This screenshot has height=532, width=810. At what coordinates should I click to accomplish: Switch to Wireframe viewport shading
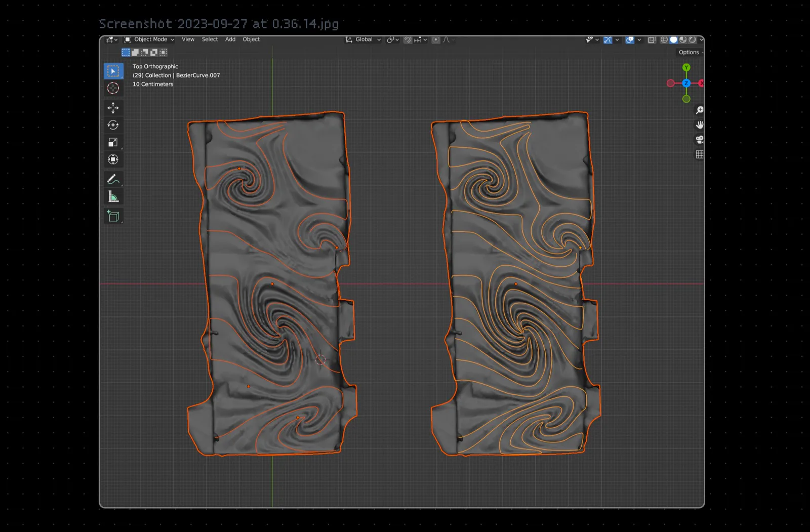[x=664, y=39]
